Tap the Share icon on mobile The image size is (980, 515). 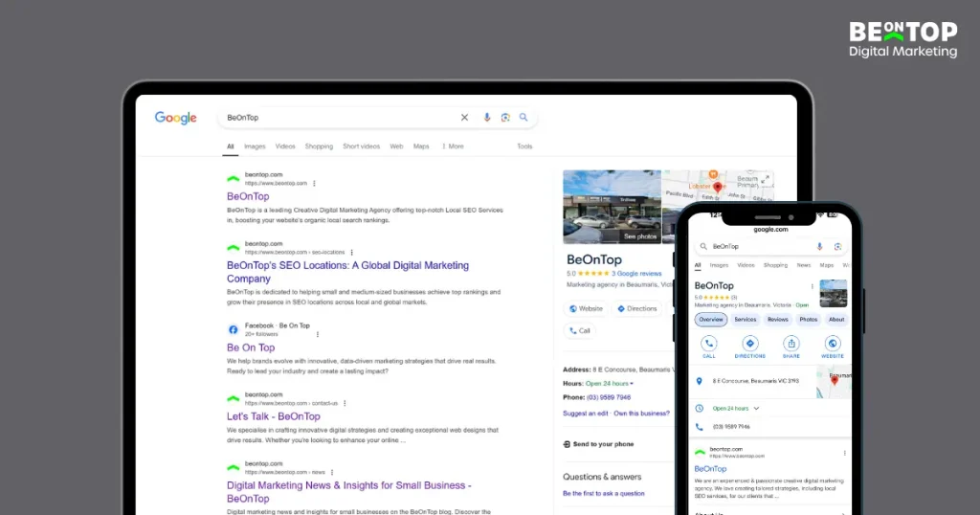coord(791,344)
